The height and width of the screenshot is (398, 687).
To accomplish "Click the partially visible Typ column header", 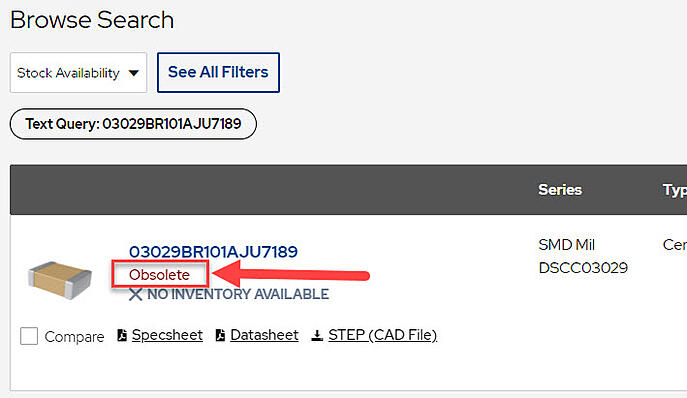I will tap(675, 190).
